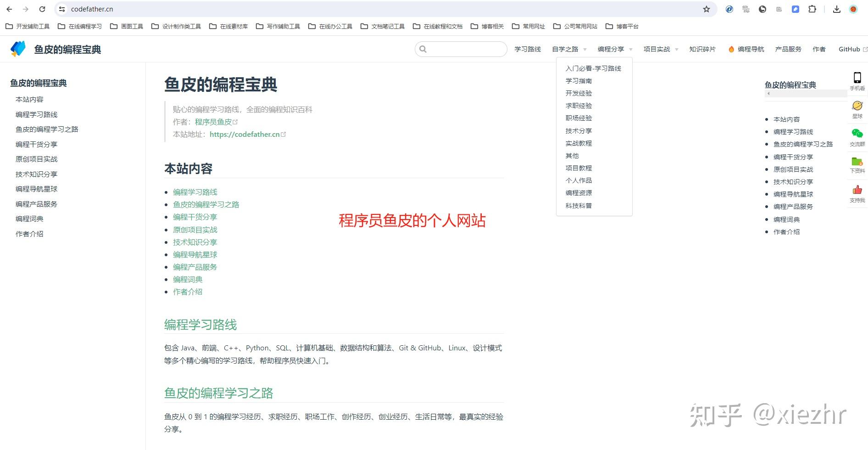
Task: Open the 博客平台 bookmark folder
Action: tap(622, 27)
